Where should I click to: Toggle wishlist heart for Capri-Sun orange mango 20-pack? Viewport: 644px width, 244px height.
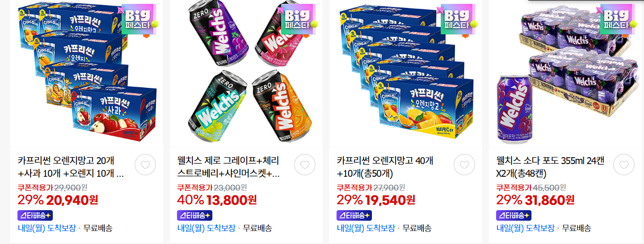pyautogui.click(x=145, y=165)
